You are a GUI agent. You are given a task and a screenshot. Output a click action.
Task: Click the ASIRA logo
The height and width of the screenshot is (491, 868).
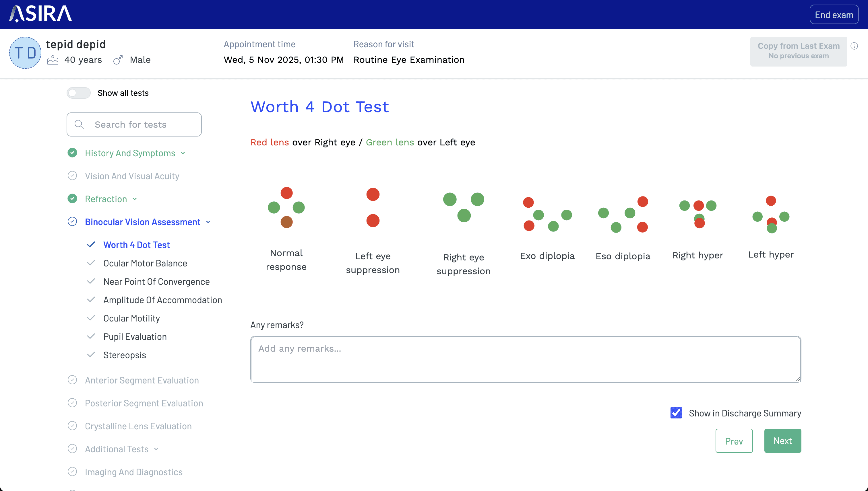(x=40, y=14)
